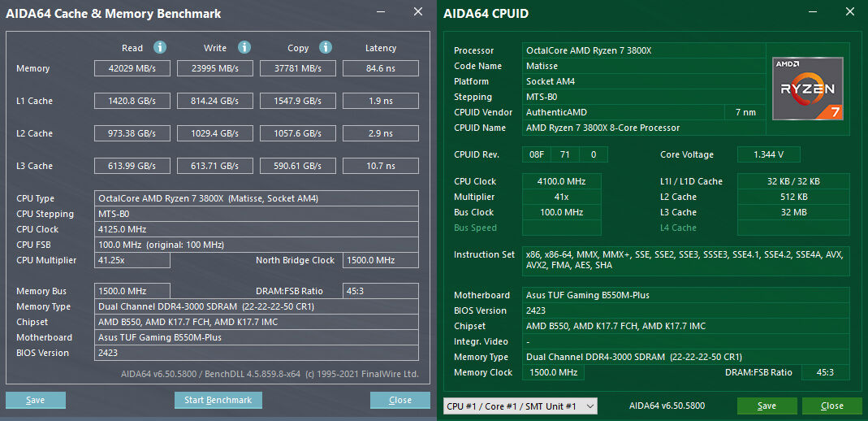
Task: Click the BIOS Version 2423 field in CPUID
Action: tap(686, 310)
